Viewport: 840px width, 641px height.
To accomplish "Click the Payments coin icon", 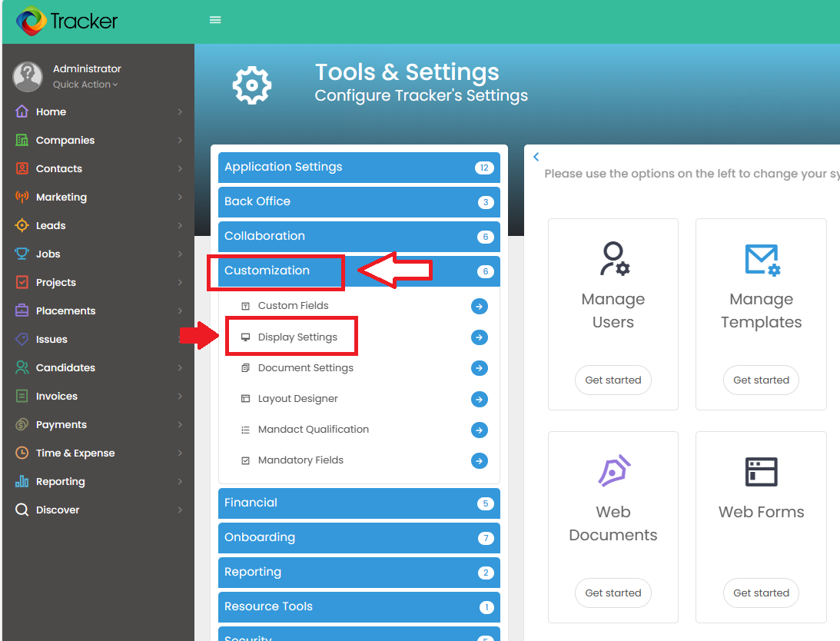I will [x=22, y=424].
